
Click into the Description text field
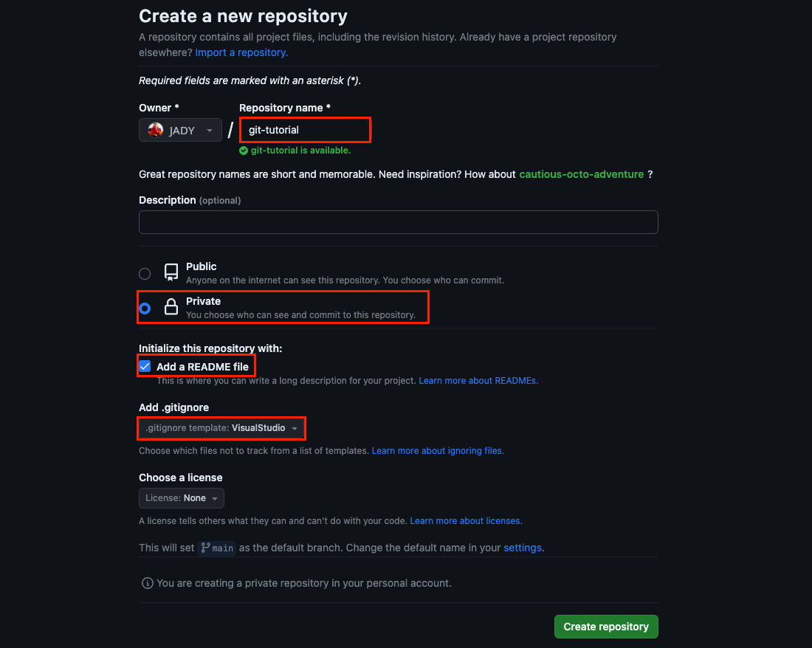pos(398,222)
